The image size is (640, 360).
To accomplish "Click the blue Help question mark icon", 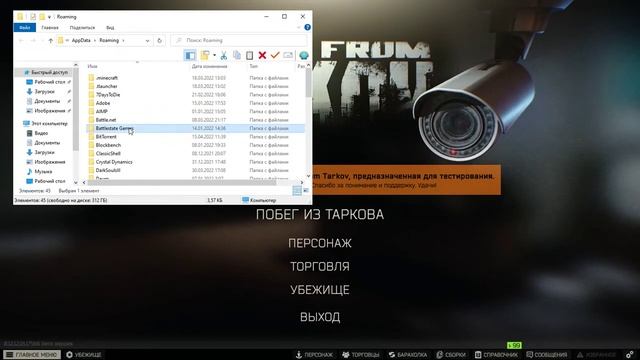I will [x=307, y=27].
